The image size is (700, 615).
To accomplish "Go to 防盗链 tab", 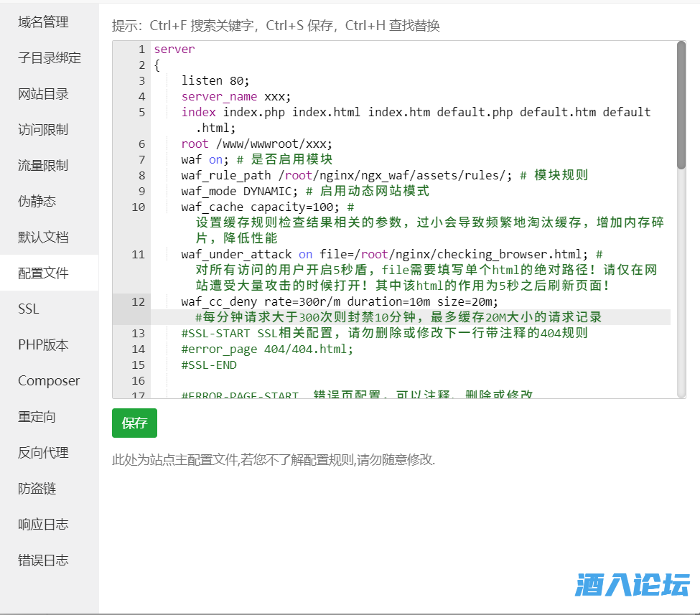I will coord(37,489).
